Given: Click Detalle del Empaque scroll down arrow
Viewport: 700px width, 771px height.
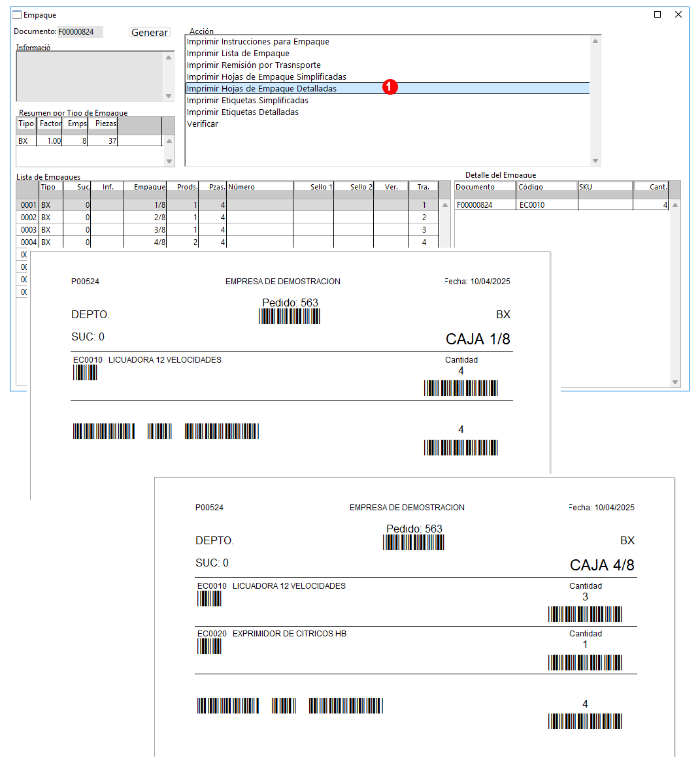Looking at the screenshot, I should (675, 382).
